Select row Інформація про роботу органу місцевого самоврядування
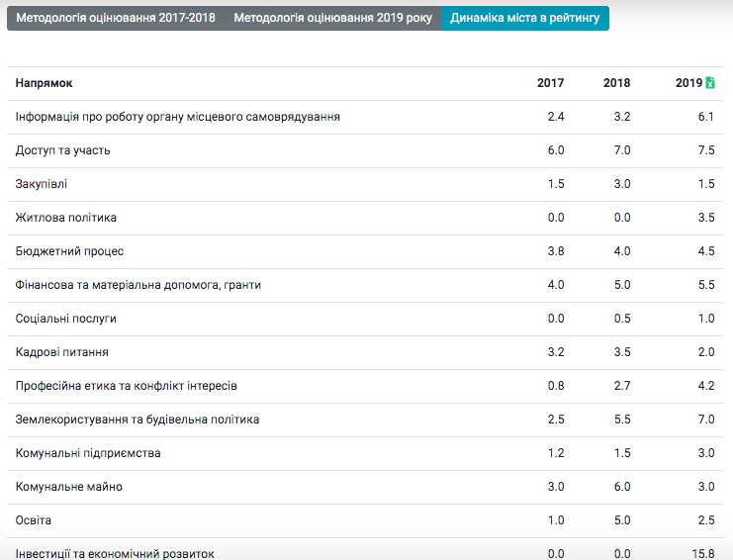The height and width of the screenshot is (560, 733). (366, 118)
